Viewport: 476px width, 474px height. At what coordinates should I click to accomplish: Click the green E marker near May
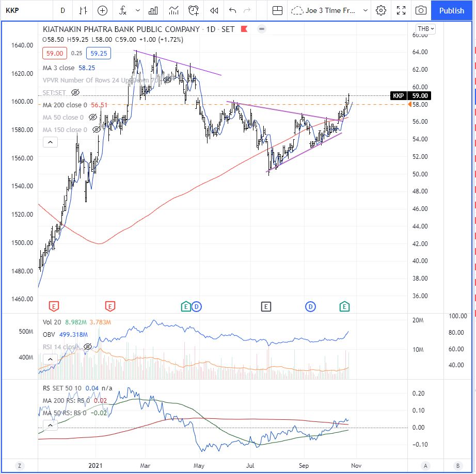tap(186, 306)
